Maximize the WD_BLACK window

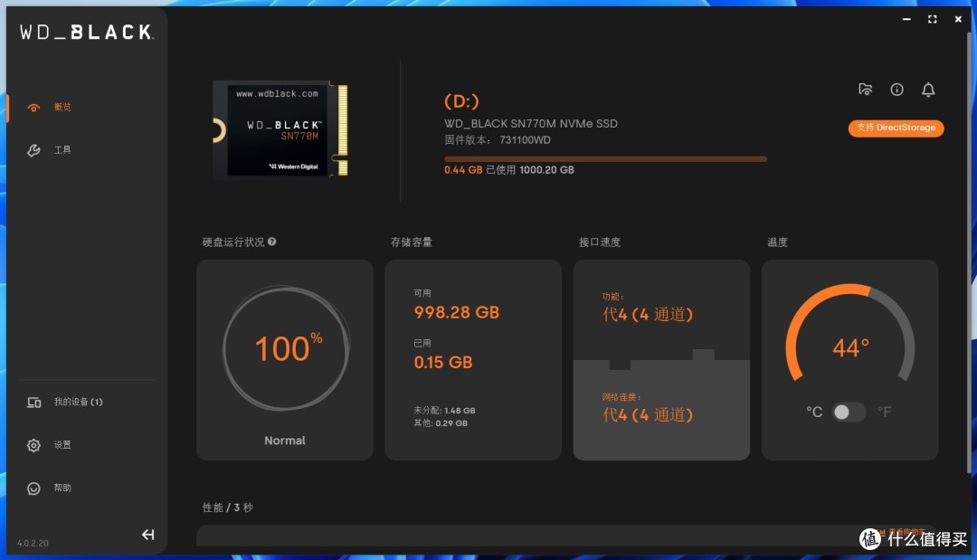[x=932, y=19]
